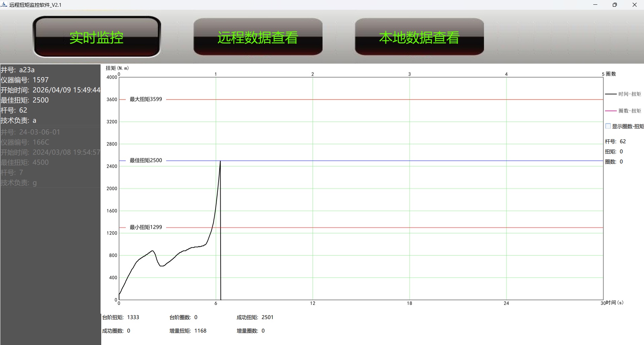Click the torque curve peak at 2500
This screenshot has height=345, width=644.
(x=220, y=161)
